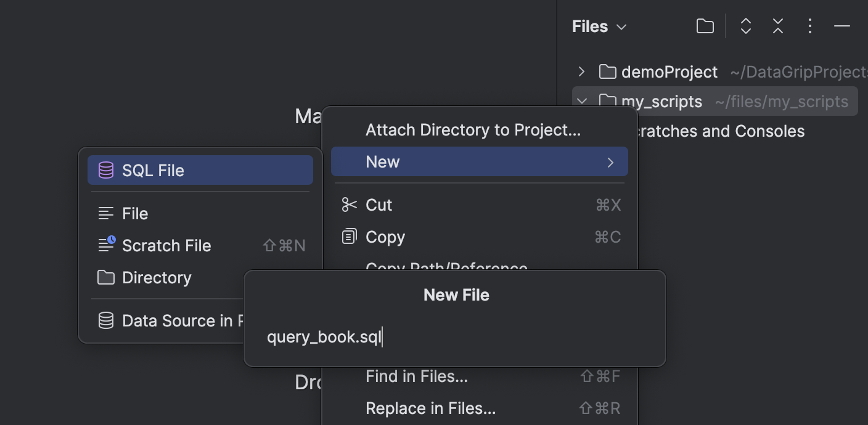Choose Attach Directory to Project

(473, 129)
